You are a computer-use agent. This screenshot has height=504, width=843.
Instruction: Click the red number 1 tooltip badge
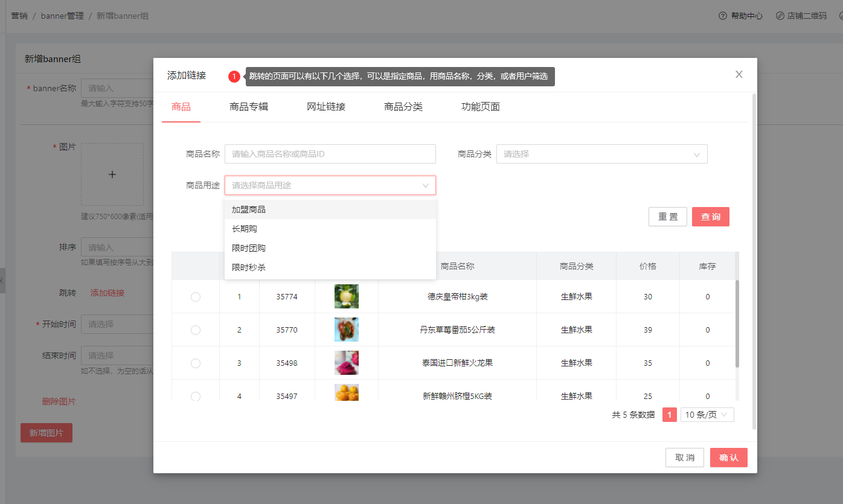coord(234,77)
